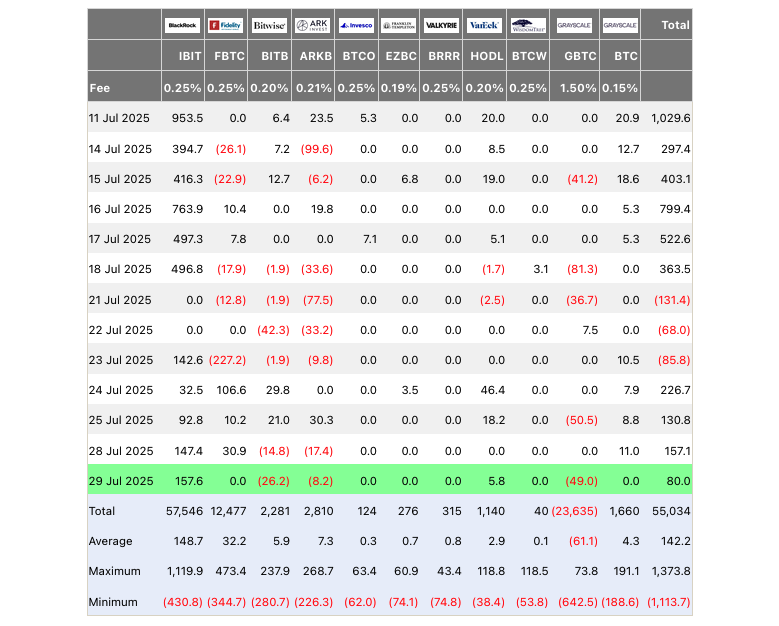This screenshot has width=779, height=626.
Task: Click the 18 Jul 2025 date
Action: point(120,269)
